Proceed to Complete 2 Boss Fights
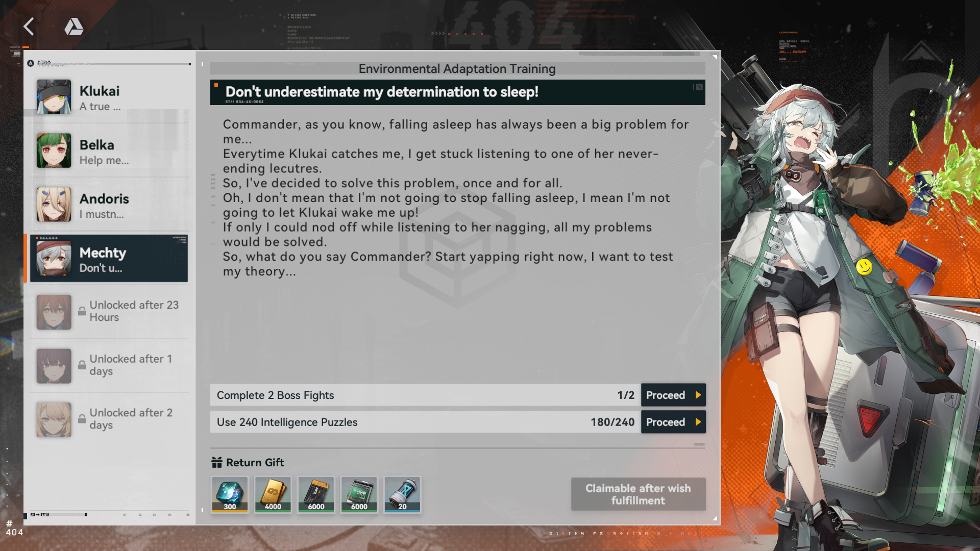The height and width of the screenshot is (551, 980). click(x=673, y=395)
